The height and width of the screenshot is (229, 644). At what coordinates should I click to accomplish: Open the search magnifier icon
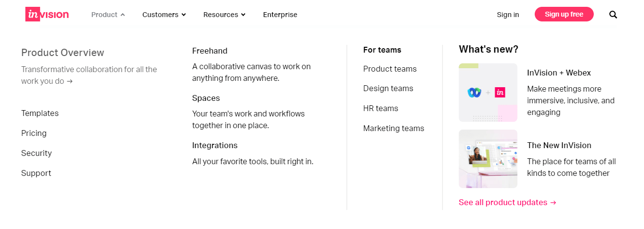[x=613, y=15]
